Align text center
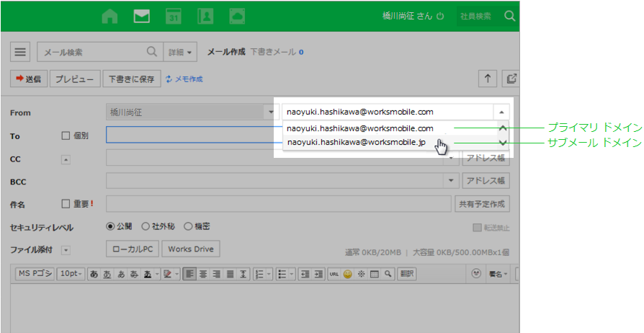 203,274
